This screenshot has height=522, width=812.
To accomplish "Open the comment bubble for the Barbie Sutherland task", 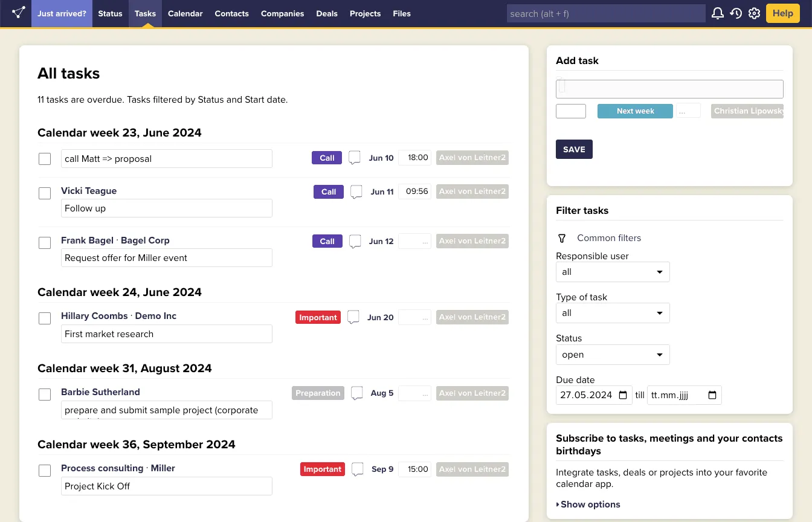I will [357, 393].
